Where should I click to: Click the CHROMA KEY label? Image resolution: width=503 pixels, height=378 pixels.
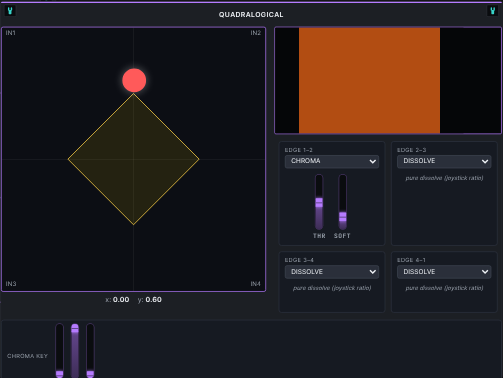(27, 356)
